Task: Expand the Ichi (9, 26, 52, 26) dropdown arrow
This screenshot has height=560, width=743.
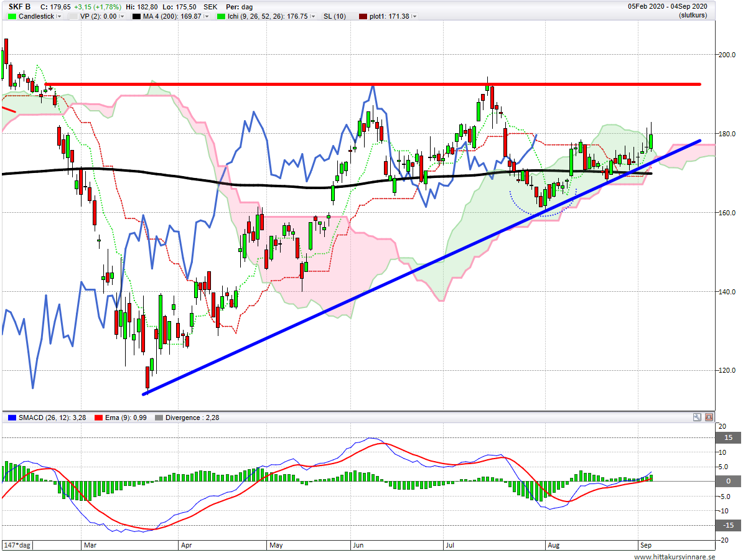Action: coord(312,17)
